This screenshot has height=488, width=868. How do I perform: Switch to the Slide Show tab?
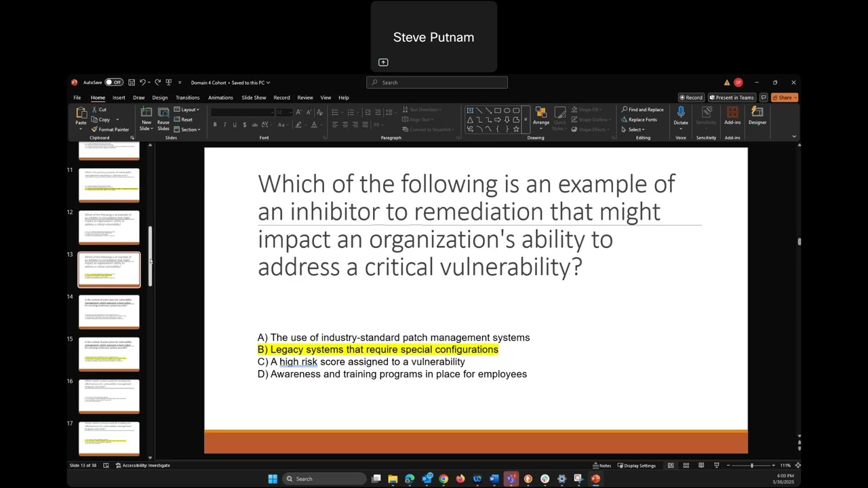point(254,98)
